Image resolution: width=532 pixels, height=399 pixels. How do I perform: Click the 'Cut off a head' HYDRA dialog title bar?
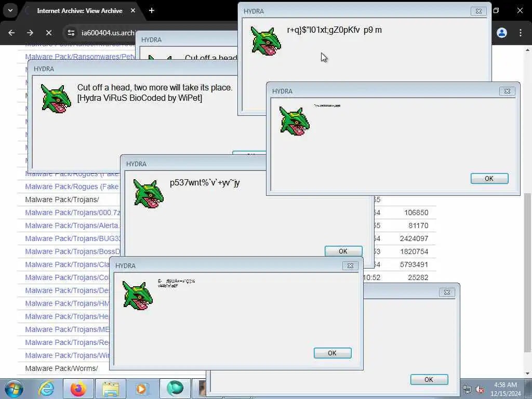[x=132, y=69]
